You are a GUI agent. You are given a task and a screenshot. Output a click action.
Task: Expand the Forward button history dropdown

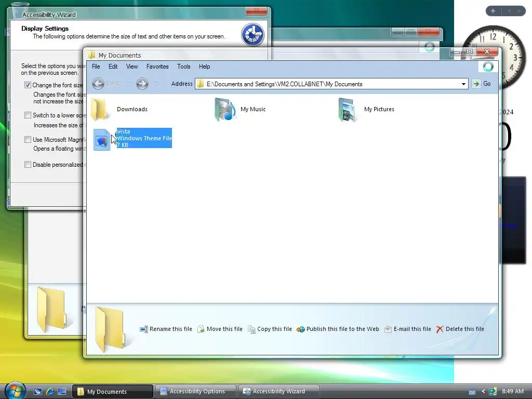156,84
